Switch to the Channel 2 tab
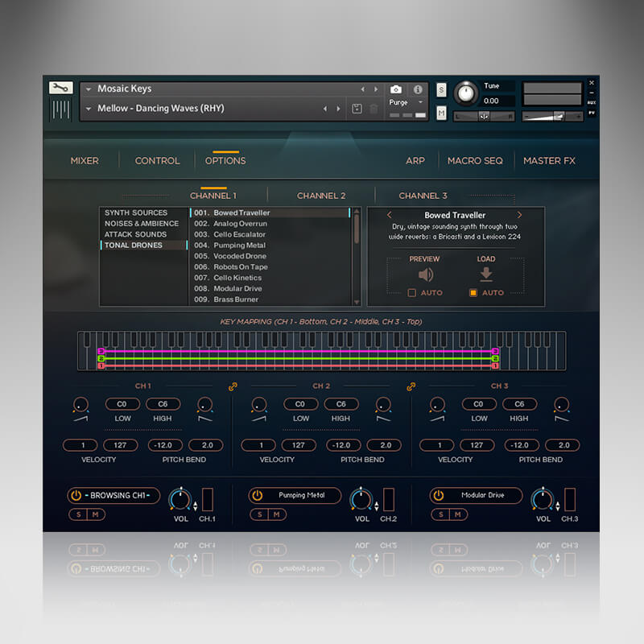Viewport: 644px width, 644px height. point(322,195)
